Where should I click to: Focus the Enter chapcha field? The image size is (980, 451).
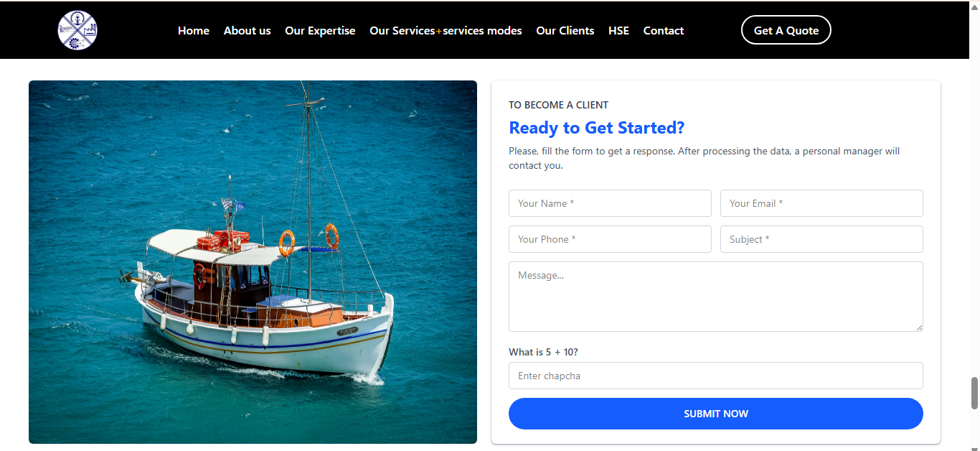[715, 376]
